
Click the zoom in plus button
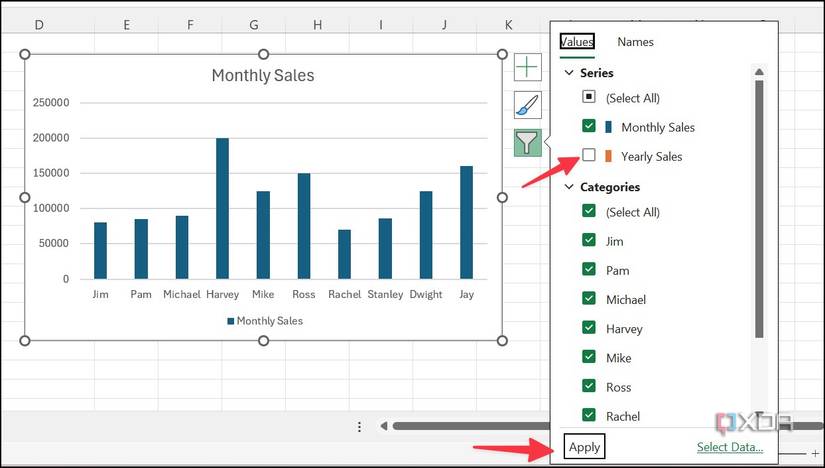click(816, 453)
